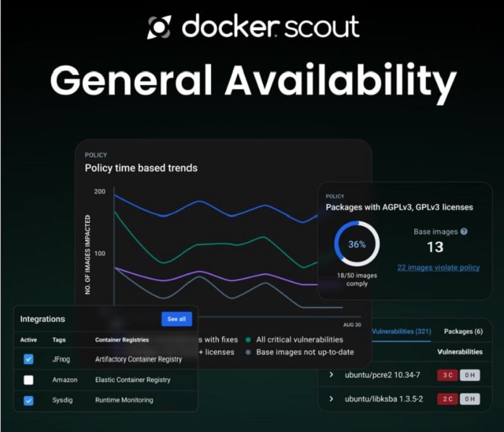
Task: Enable the Amazon Elastic Container Registry checkbox
Action: (x=28, y=380)
